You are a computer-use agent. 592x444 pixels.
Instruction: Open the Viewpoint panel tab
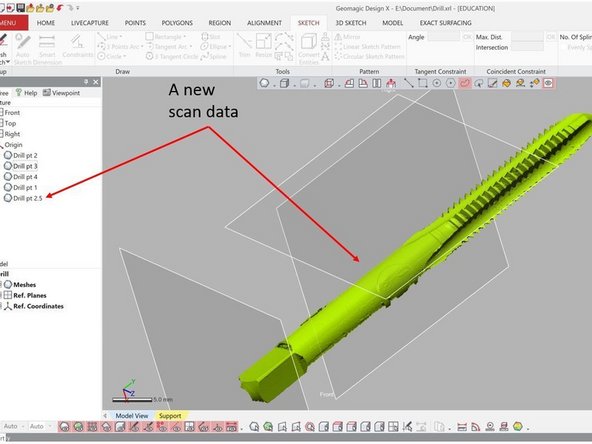click(61, 93)
